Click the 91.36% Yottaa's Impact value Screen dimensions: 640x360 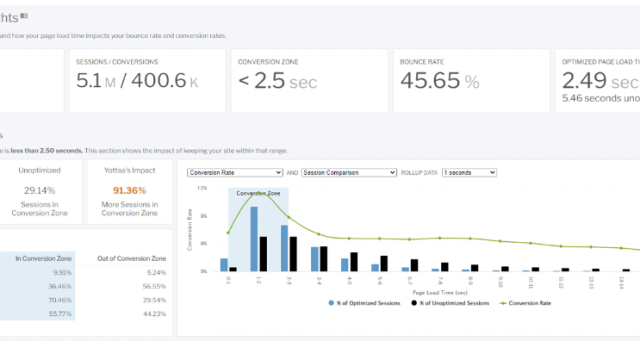click(x=129, y=191)
